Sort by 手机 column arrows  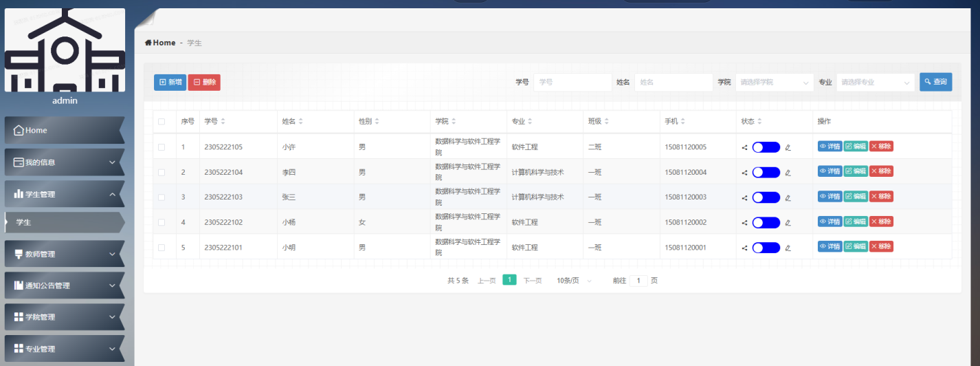[x=683, y=121]
